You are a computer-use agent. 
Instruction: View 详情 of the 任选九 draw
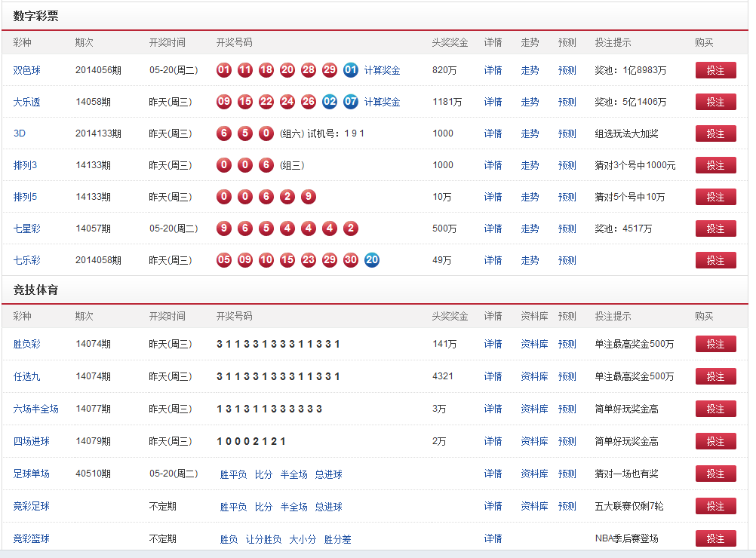(493, 376)
